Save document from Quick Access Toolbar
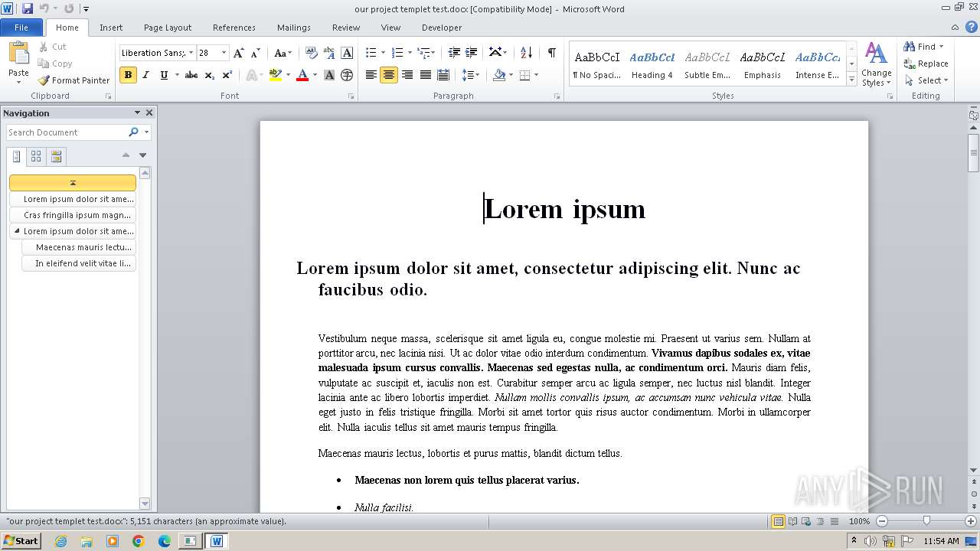 click(28, 8)
